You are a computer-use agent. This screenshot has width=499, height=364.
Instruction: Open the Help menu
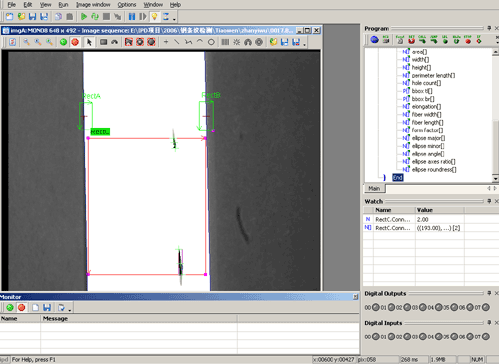point(175,5)
